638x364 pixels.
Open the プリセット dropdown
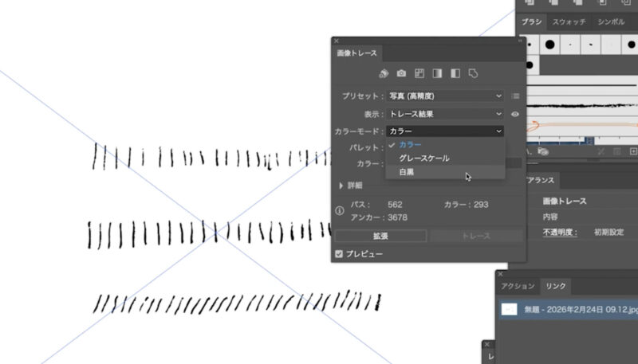coord(444,96)
